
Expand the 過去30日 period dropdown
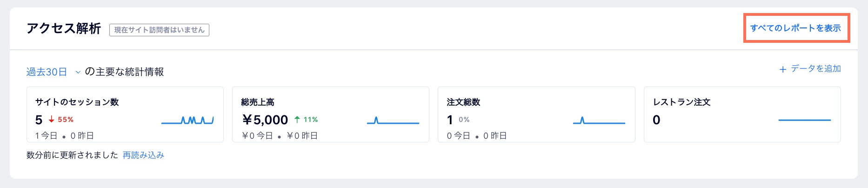[x=47, y=72]
